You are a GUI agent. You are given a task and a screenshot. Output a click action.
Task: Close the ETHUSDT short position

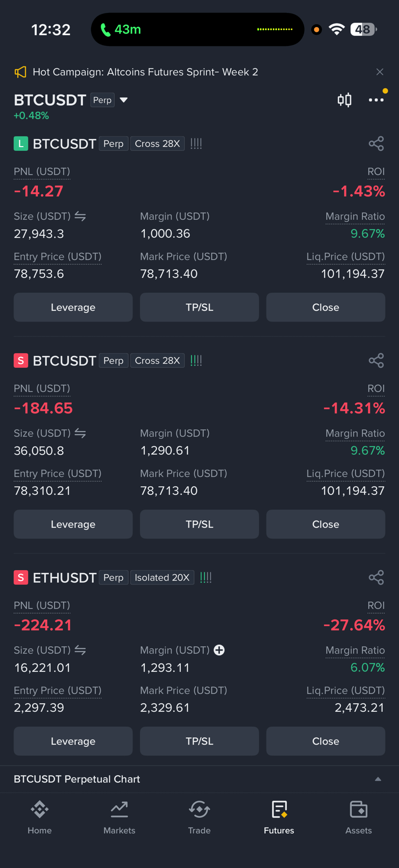point(326,741)
